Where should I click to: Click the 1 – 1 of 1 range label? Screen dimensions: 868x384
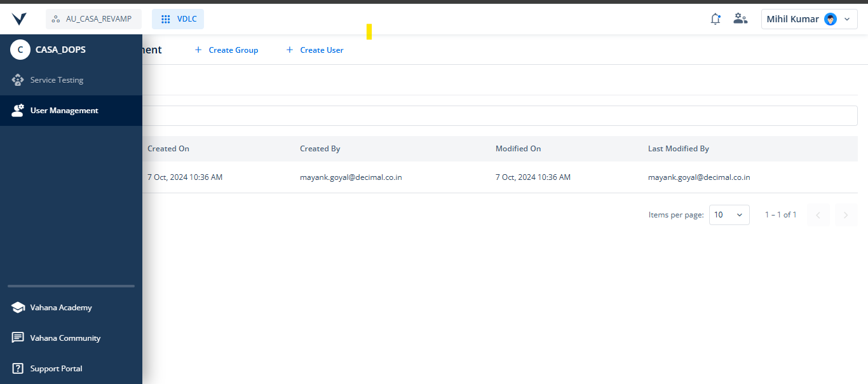781,215
